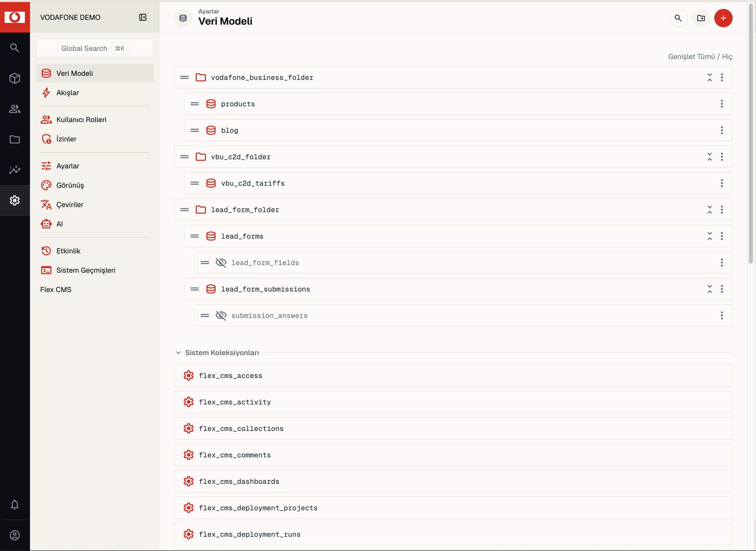Open search in the module bar

coord(15,48)
